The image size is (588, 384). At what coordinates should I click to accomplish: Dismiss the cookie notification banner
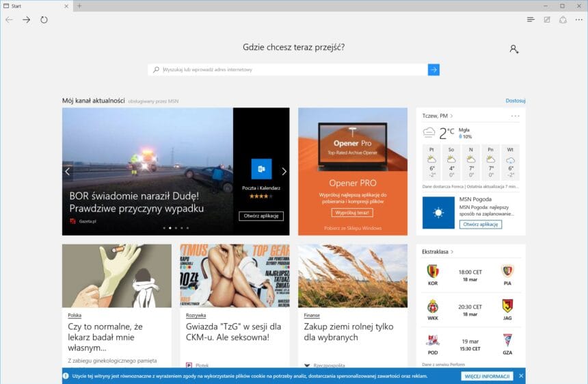point(521,376)
